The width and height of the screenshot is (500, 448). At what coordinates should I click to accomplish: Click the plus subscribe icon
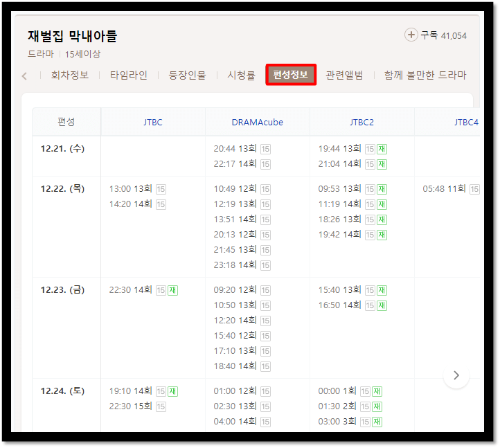point(411,35)
